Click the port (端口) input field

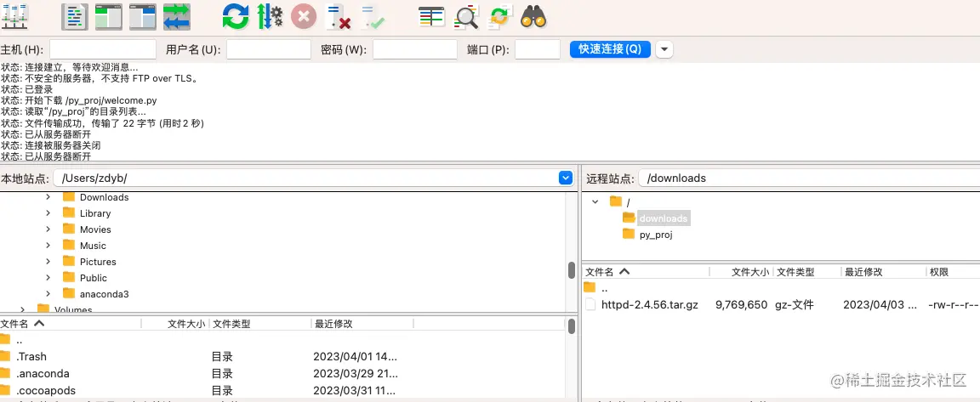click(x=538, y=49)
